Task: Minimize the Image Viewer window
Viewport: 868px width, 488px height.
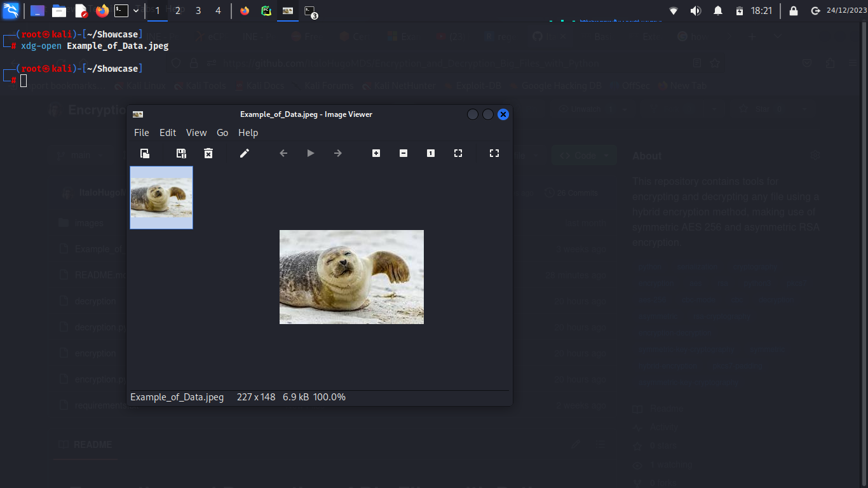Action: (473, 114)
